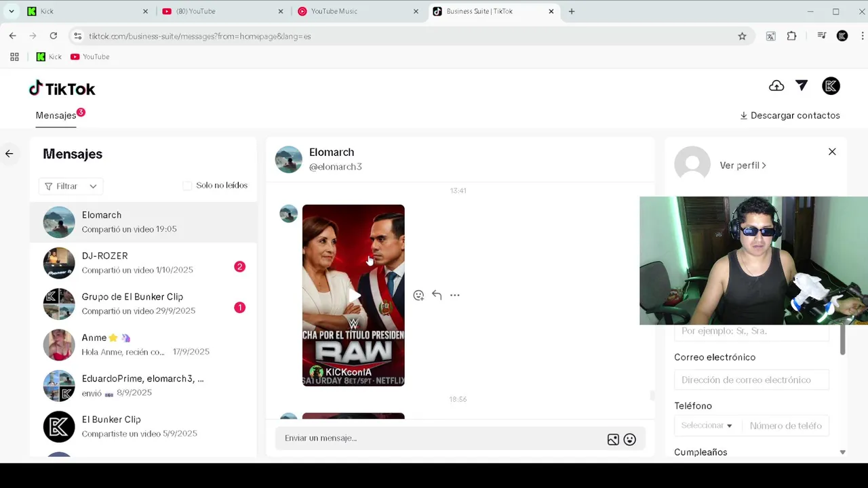Open phone country code Seleccionar dropdown

(x=707, y=426)
